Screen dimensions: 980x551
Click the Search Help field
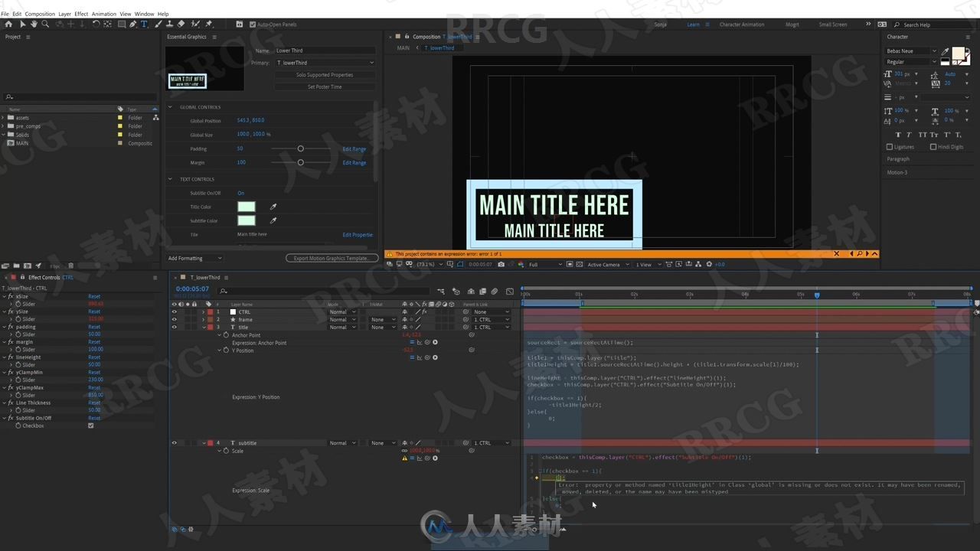tap(933, 24)
